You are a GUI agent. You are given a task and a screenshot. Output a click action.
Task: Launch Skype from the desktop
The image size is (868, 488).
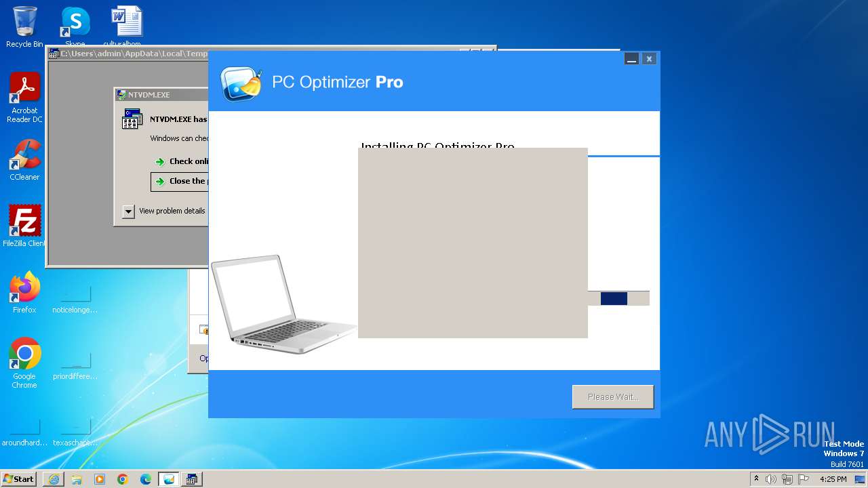click(x=75, y=26)
